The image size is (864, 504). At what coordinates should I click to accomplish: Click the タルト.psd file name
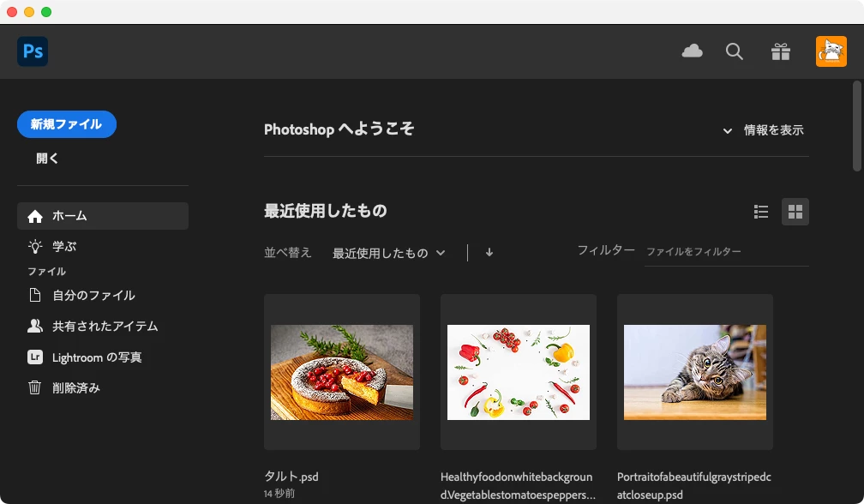click(291, 477)
